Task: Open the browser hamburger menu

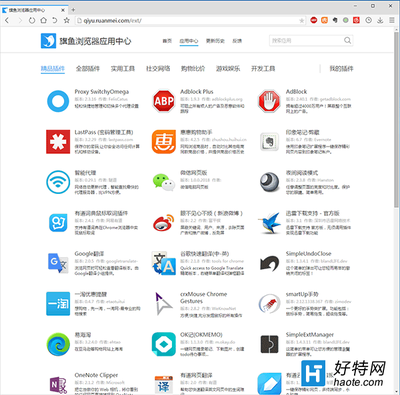Action: pos(392,20)
